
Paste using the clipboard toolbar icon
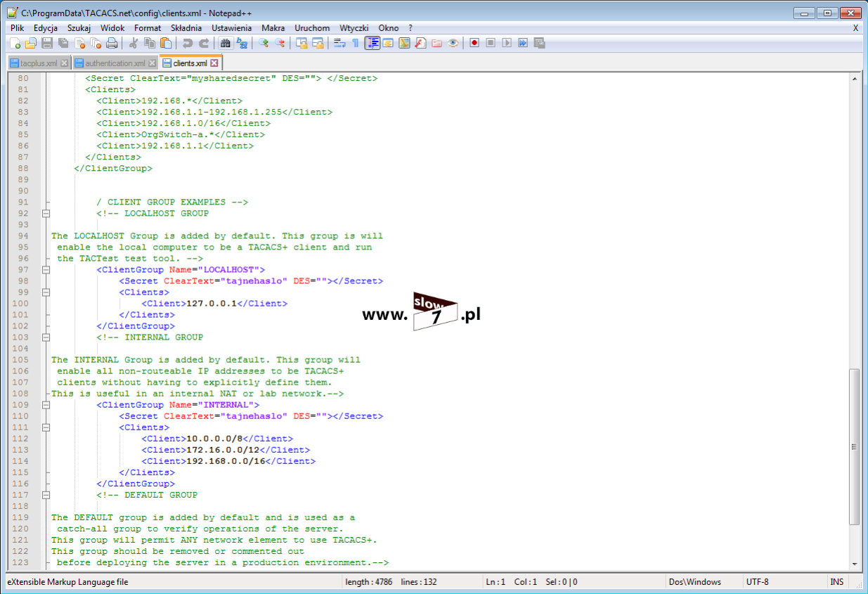click(166, 43)
